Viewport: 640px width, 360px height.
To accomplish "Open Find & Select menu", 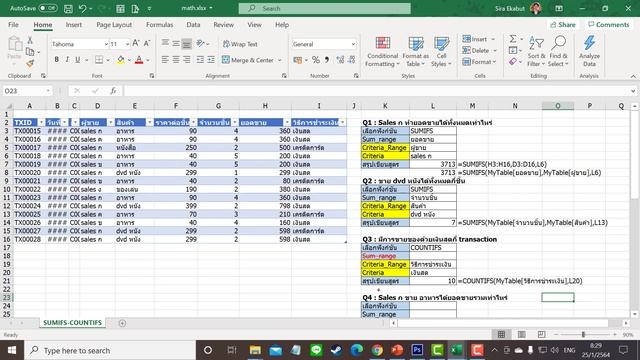I will tap(558, 52).
